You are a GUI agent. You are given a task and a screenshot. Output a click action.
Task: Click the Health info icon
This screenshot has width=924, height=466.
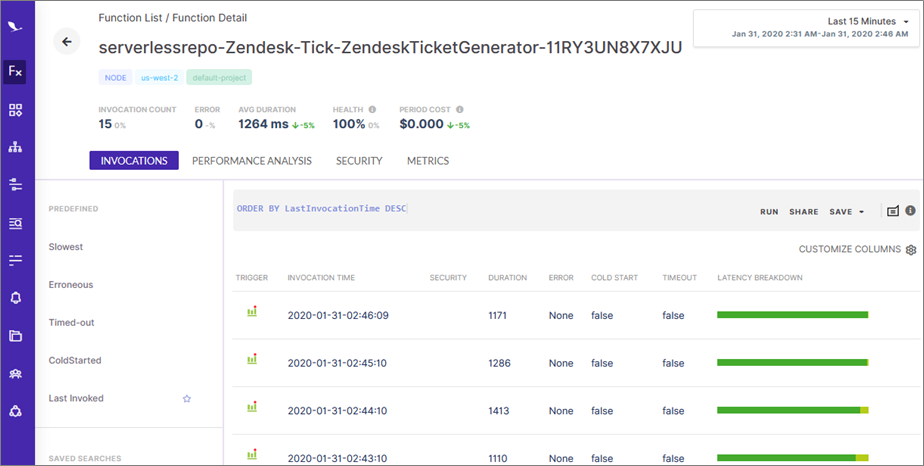click(372, 110)
